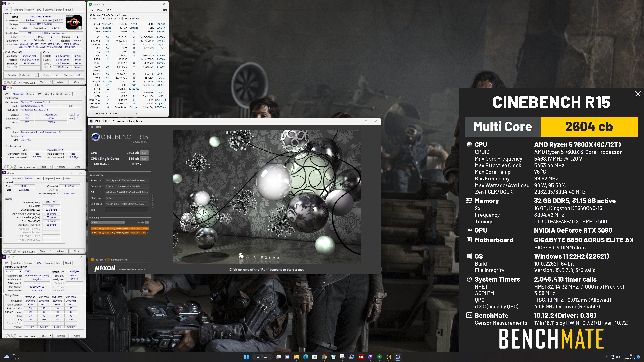Click the Ryzen logo in the CPU-Z CPU window
The height and width of the screenshot is (362, 644).
click(74, 22)
